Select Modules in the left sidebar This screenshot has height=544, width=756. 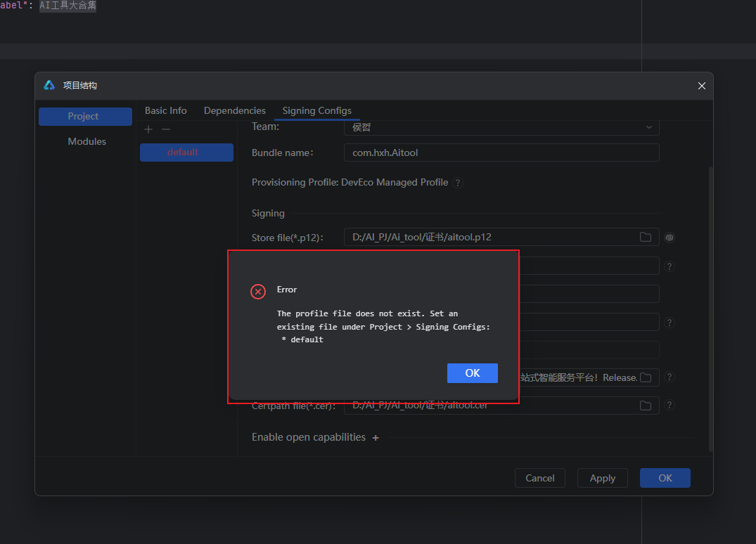(87, 141)
